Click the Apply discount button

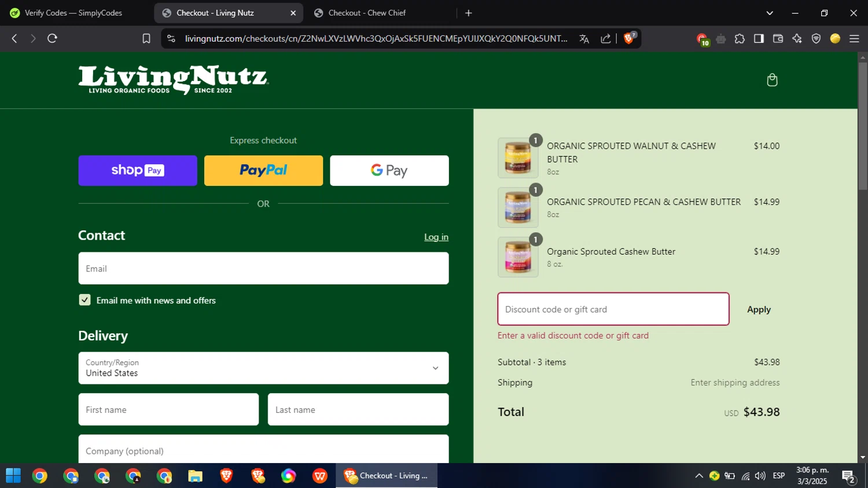[x=759, y=310]
